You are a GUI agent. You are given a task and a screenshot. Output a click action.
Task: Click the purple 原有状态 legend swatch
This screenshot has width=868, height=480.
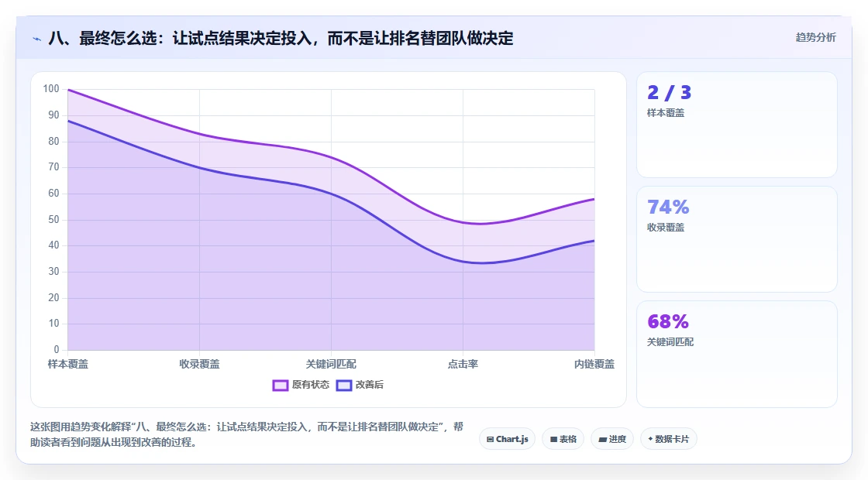(280, 386)
